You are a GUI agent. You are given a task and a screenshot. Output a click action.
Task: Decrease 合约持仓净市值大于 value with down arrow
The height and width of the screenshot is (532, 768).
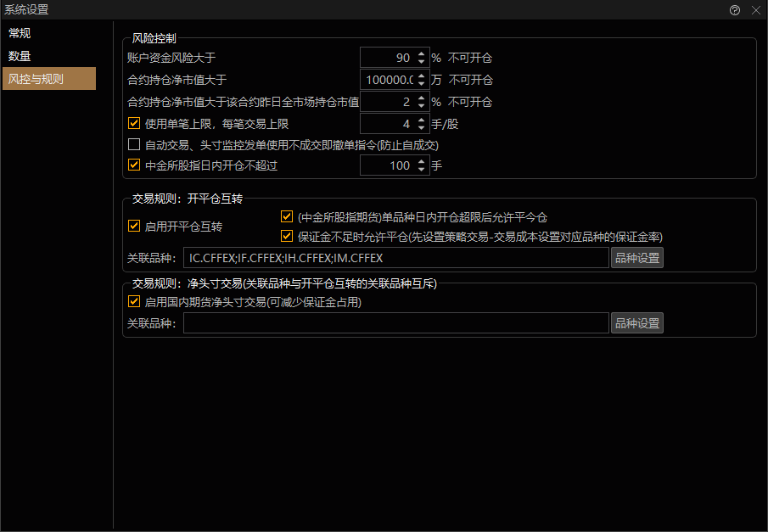click(x=421, y=83)
